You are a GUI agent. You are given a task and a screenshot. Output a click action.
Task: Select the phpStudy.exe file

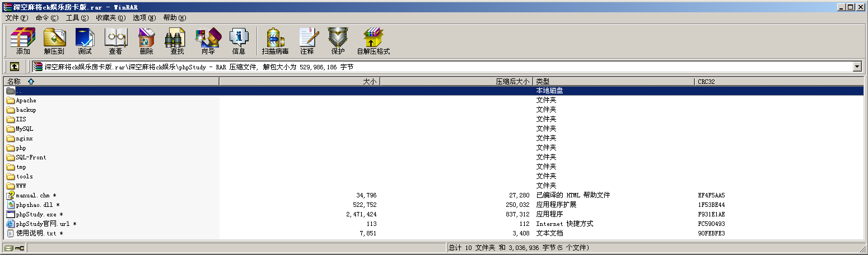(x=36, y=214)
